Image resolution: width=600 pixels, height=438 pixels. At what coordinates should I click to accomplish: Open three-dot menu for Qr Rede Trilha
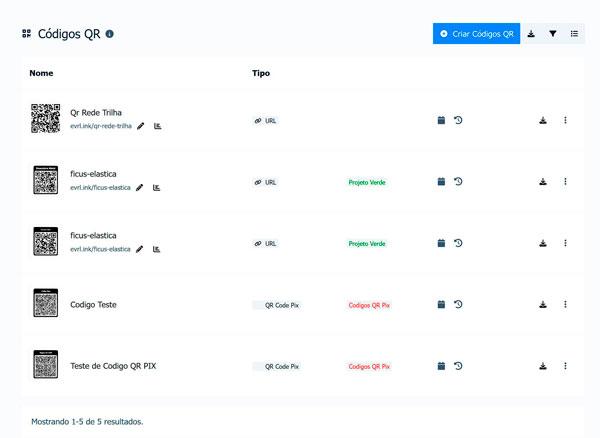565,120
